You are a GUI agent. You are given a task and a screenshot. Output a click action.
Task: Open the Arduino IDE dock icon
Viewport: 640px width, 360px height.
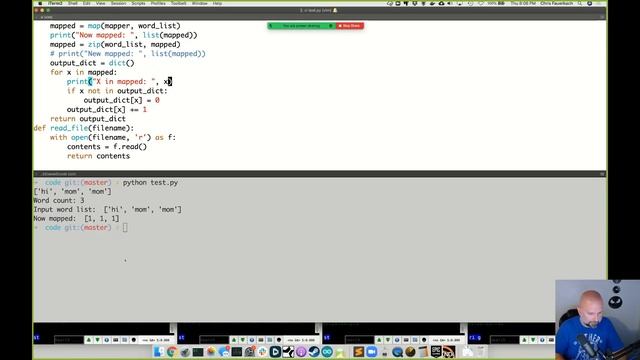click(327, 351)
